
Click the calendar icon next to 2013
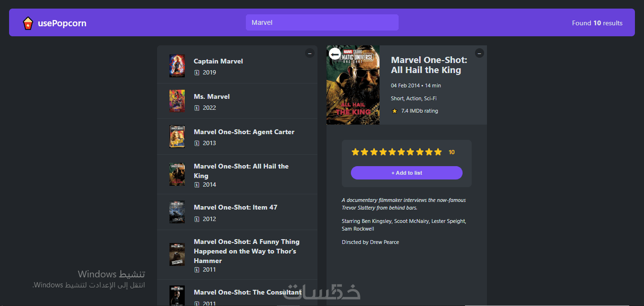[197, 143]
